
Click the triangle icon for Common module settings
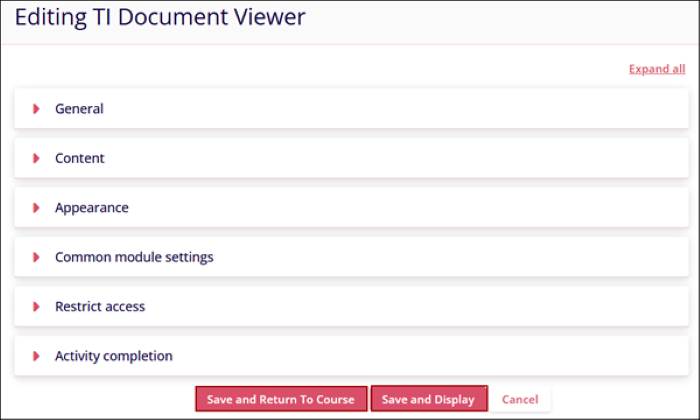(37, 257)
